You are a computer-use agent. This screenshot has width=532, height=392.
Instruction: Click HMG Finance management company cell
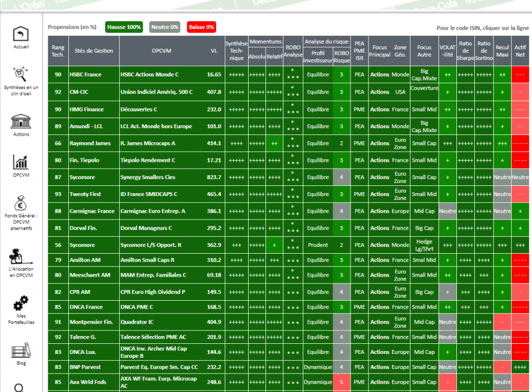click(94, 109)
